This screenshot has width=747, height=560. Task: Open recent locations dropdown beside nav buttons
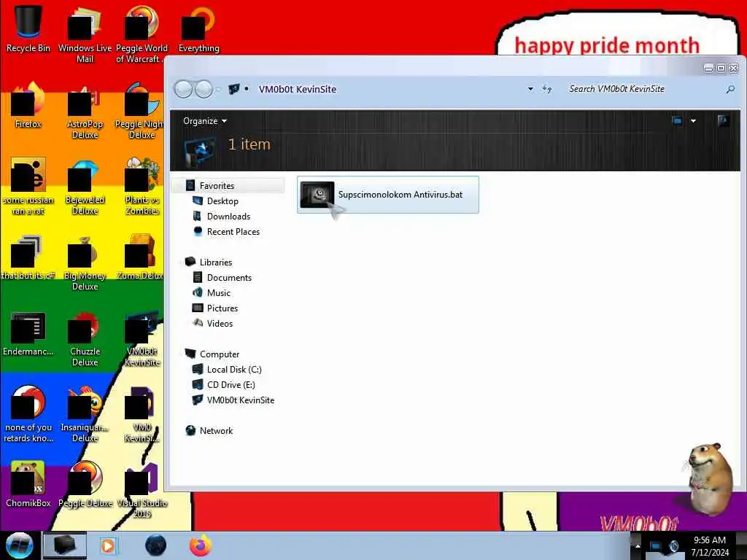pos(218,90)
